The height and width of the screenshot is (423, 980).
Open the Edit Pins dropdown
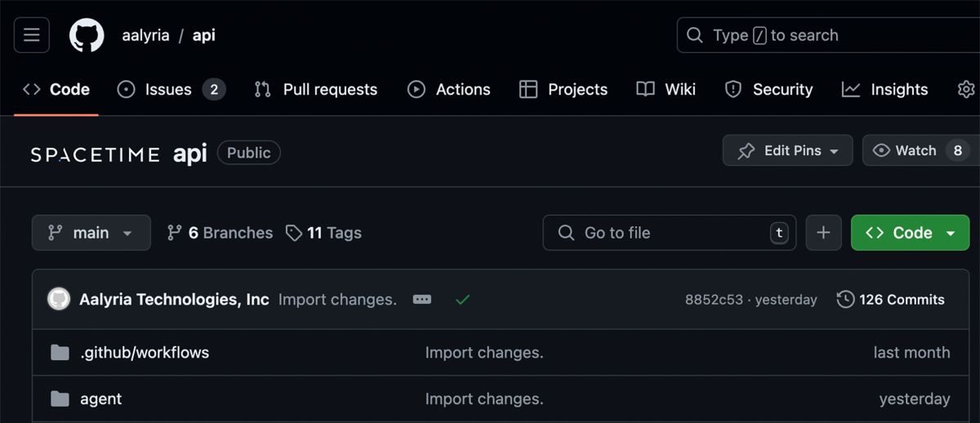787,151
